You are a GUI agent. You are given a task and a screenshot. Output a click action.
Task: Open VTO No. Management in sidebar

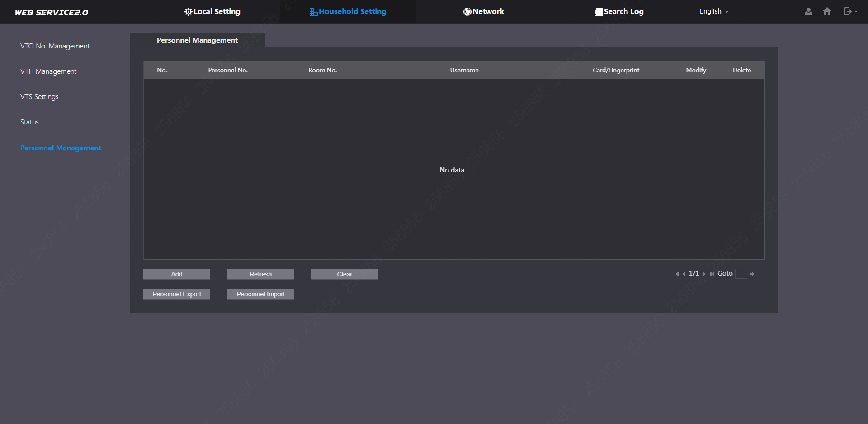coord(55,46)
